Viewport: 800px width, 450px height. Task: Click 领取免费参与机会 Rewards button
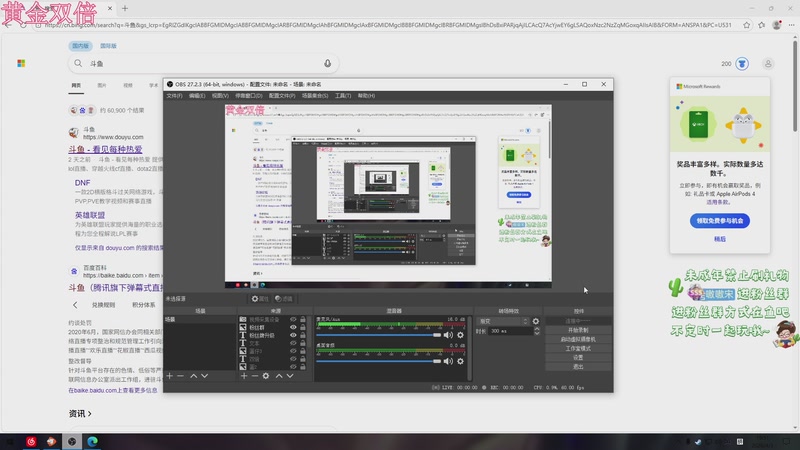click(720, 221)
